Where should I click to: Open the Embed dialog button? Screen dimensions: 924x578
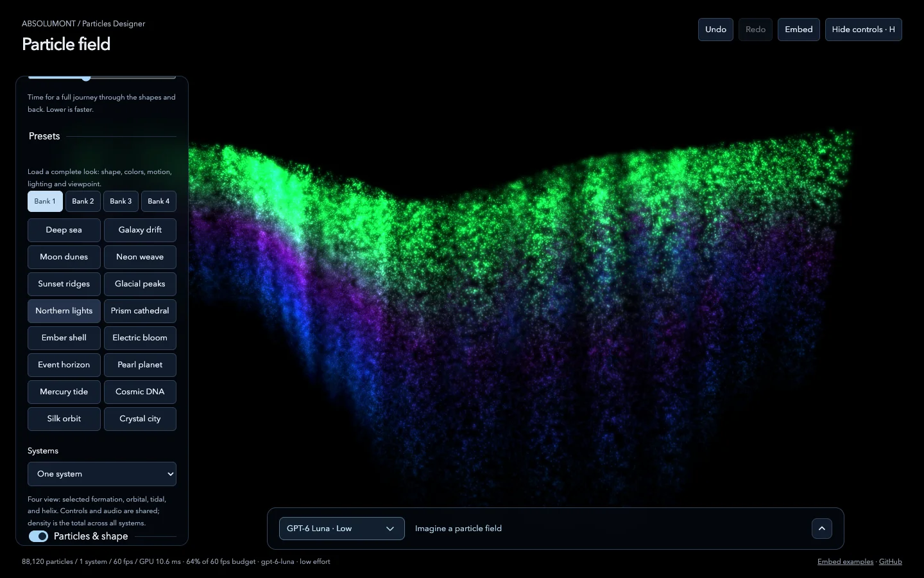[x=799, y=30]
